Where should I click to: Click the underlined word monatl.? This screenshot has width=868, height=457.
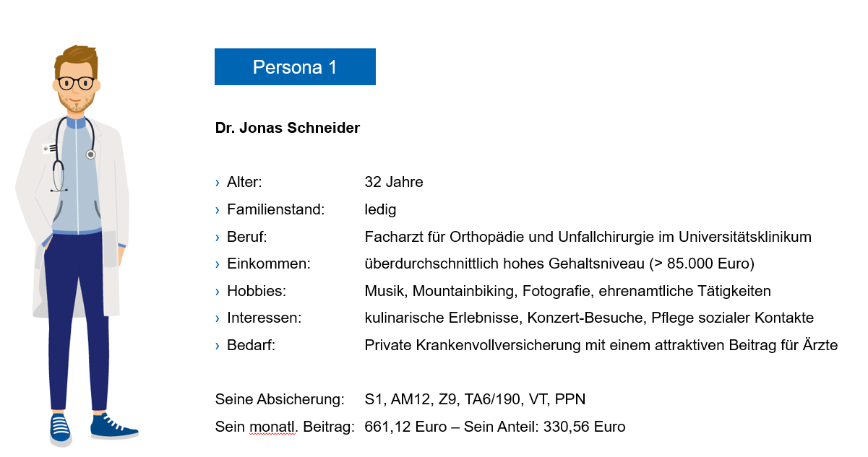point(278,427)
